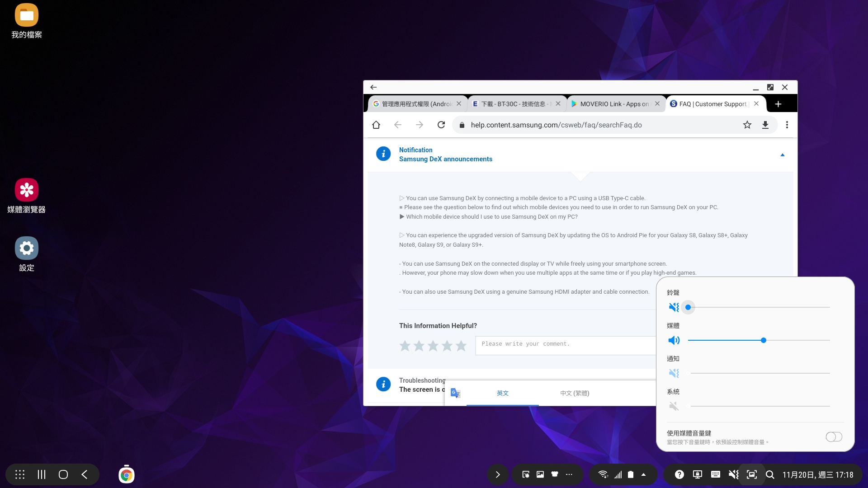This screenshot has height=488, width=868.
Task: Launch the 媒體瀏覽器 gallery desktop icon
Action: (x=27, y=196)
